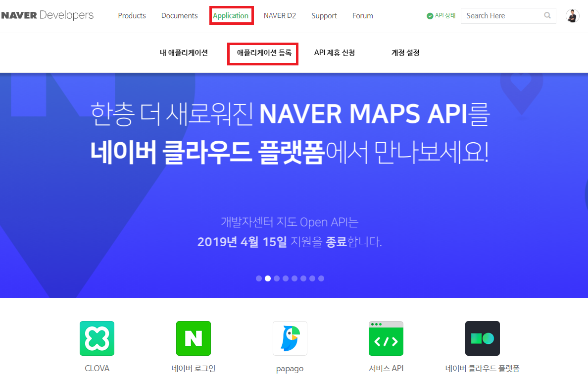Screen dimensions: 588x383
Task: Select the CLOVA product icon
Action: click(x=97, y=338)
